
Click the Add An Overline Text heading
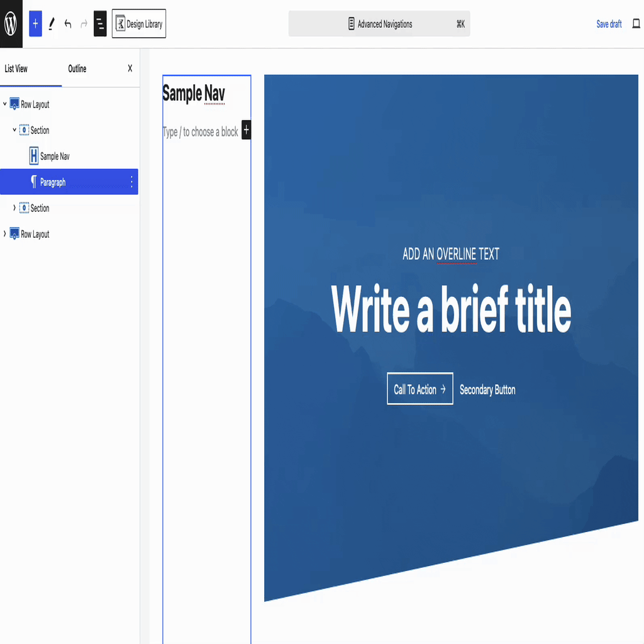click(450, 254)
